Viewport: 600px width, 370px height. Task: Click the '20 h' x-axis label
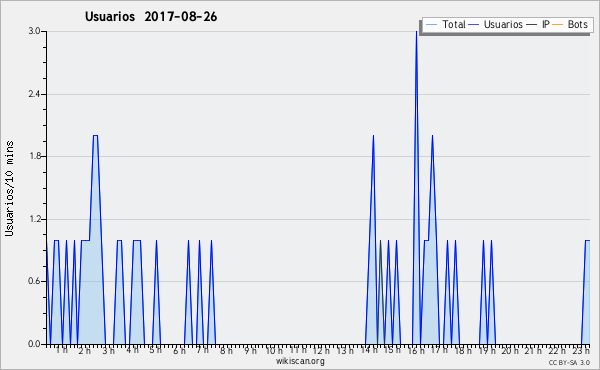(510, 350)
